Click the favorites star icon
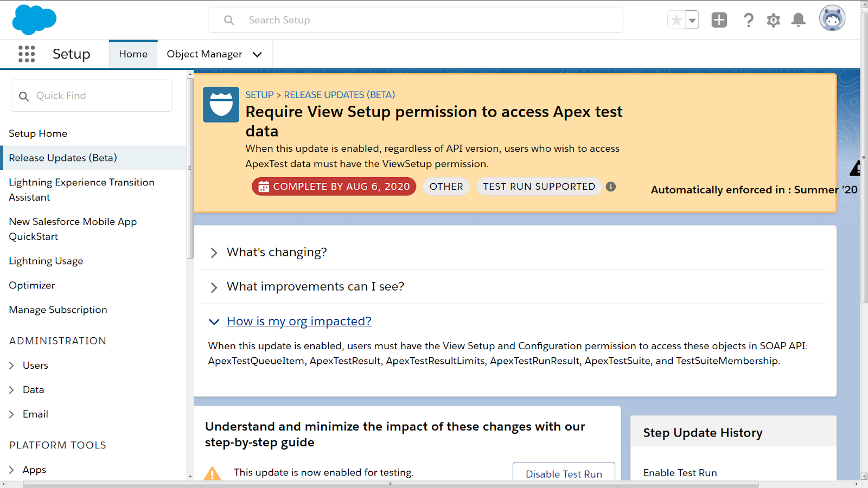Image resolution: width=868 pixels, height=488 pixels. coord(676,20)
